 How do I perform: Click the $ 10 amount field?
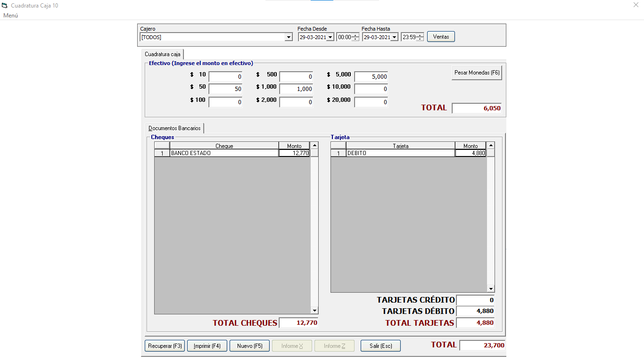tap(225, 76)
